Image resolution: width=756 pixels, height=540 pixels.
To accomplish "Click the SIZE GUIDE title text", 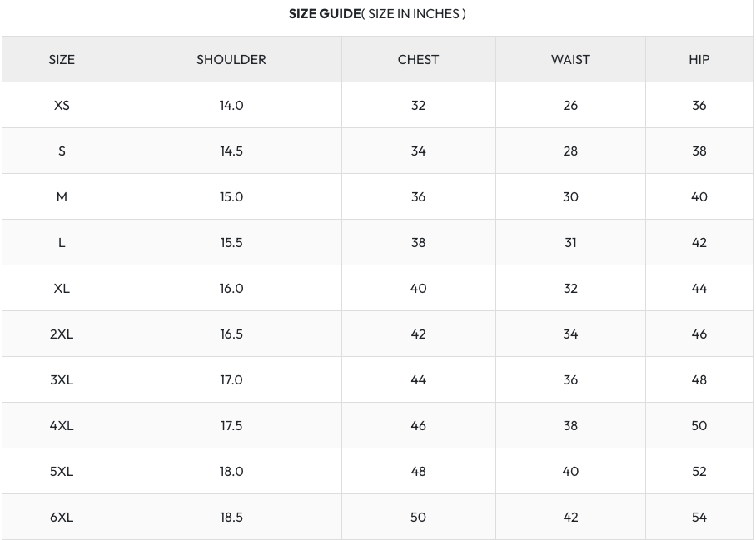I will [x=377, y=14].
